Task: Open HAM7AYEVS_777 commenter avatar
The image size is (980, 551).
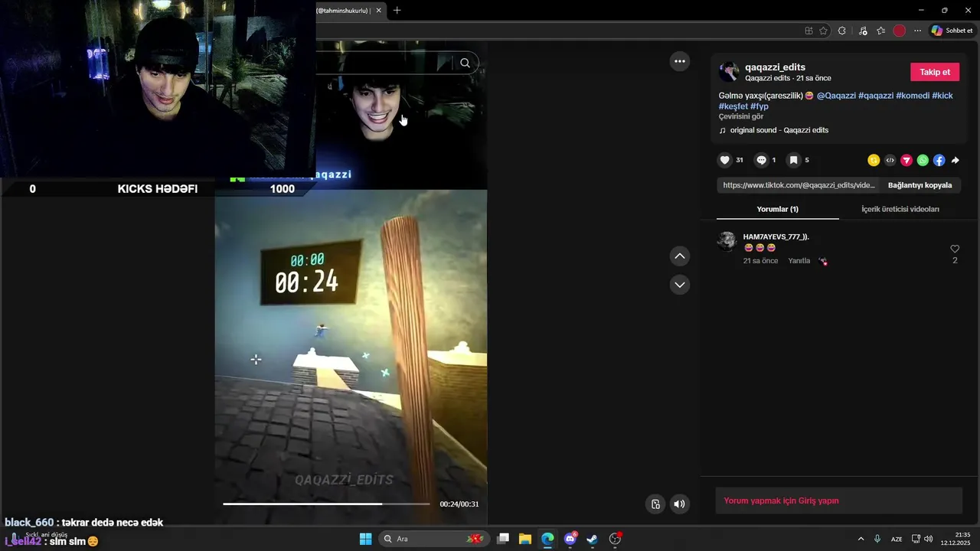Action: (727, 241)
